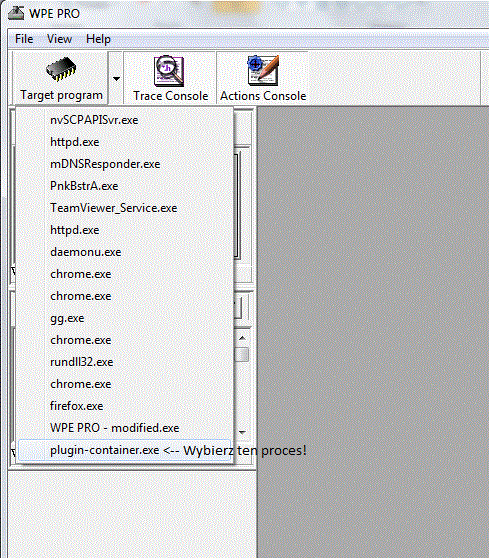
Task: Click the Trace Console label
Action: (x=170, y=96)
